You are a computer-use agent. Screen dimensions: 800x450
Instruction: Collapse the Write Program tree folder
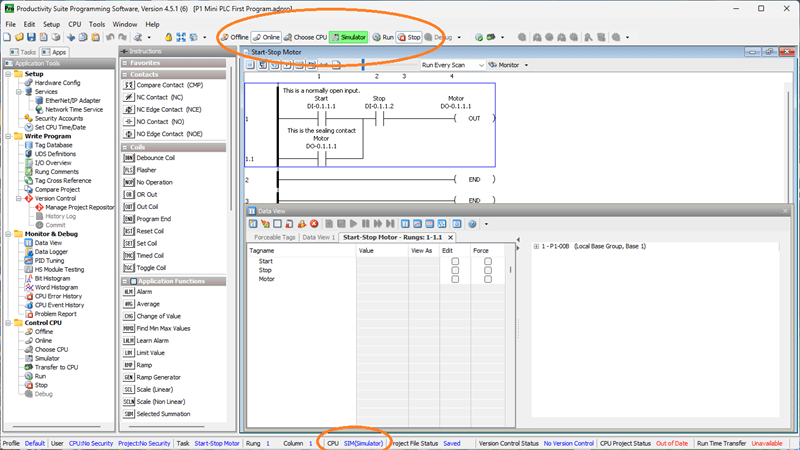[9, 136]
